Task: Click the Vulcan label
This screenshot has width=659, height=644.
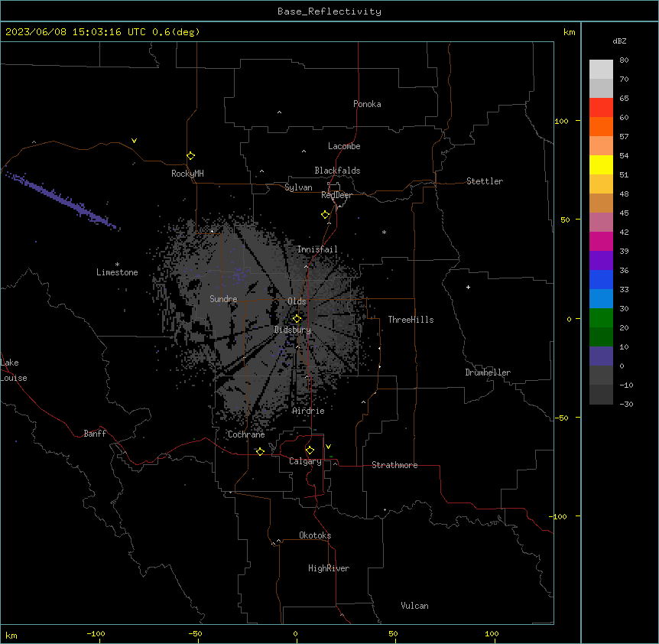Action: 414,606
